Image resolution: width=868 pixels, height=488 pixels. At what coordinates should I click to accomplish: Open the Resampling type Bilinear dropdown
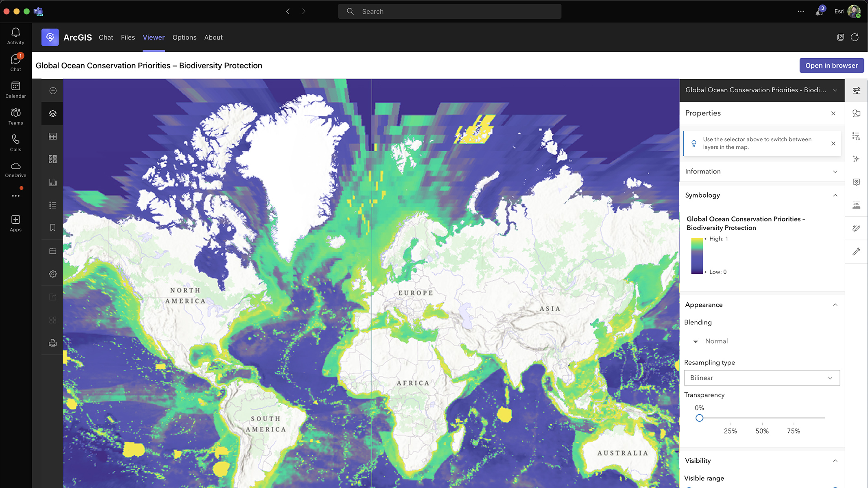[761, 378]
